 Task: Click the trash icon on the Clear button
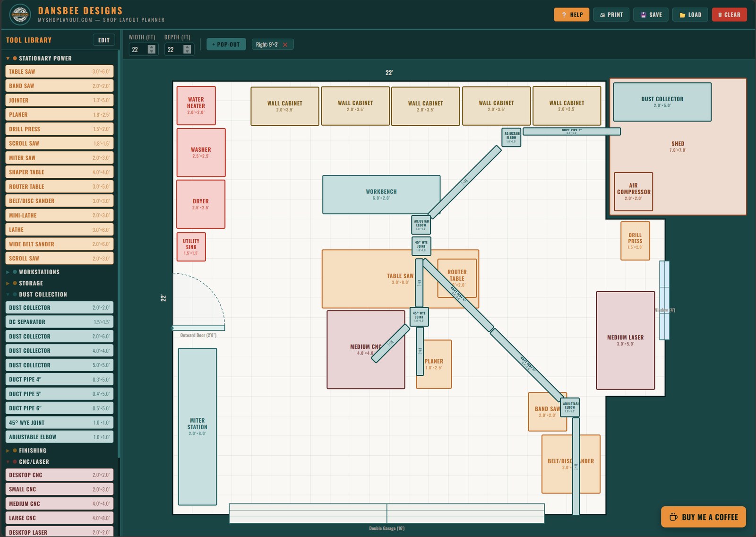pos(720,15)
